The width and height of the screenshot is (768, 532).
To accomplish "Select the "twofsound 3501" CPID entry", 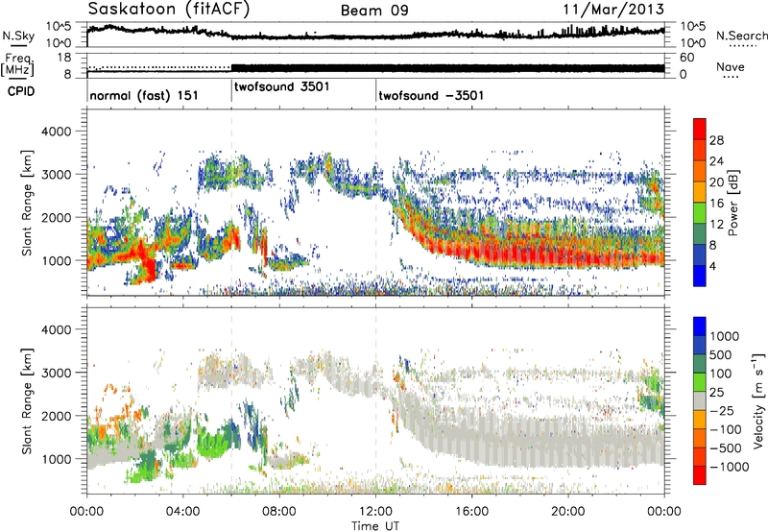I will click(281, 87).
